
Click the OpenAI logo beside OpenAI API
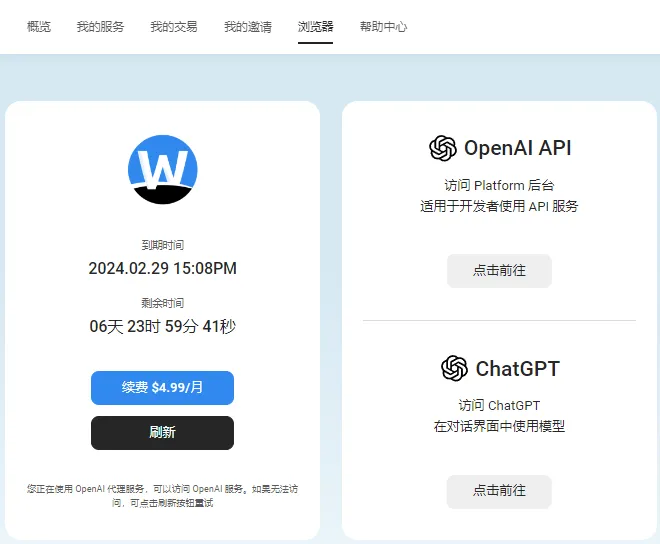442,149
